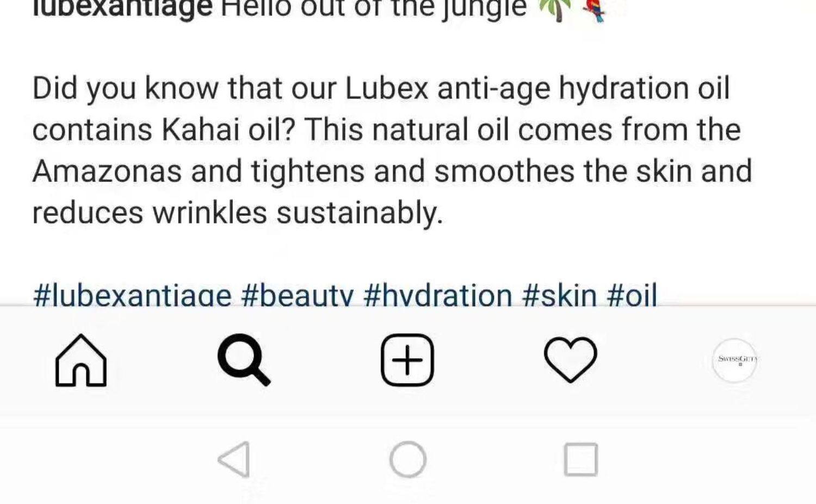Open the #beauty hashtag
The image size is (816, 504).
coord(297,294)
